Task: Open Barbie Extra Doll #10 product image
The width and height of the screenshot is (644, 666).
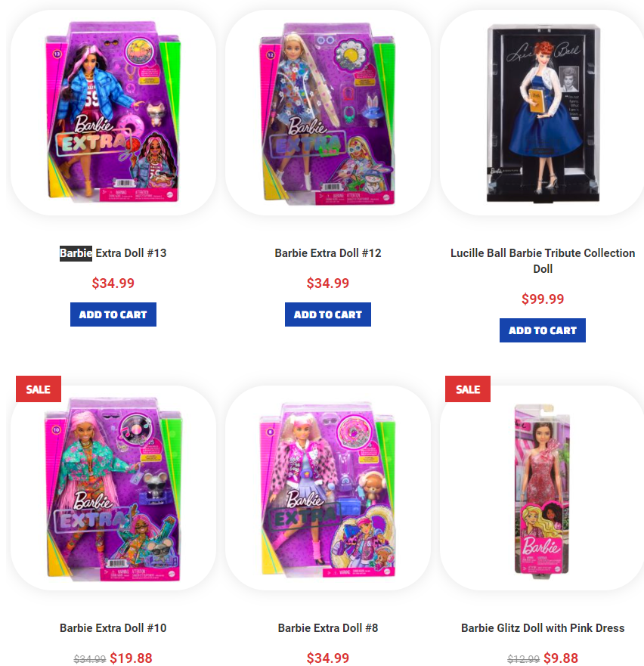Action: pyautogui.click(x=113, y=488)
